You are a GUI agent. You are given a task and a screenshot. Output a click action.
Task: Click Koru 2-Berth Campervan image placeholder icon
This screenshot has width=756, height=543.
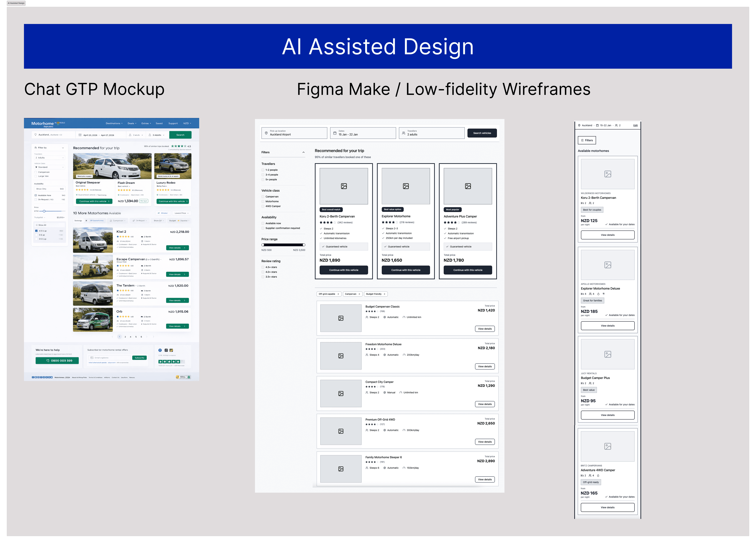(x=344, y=186)
